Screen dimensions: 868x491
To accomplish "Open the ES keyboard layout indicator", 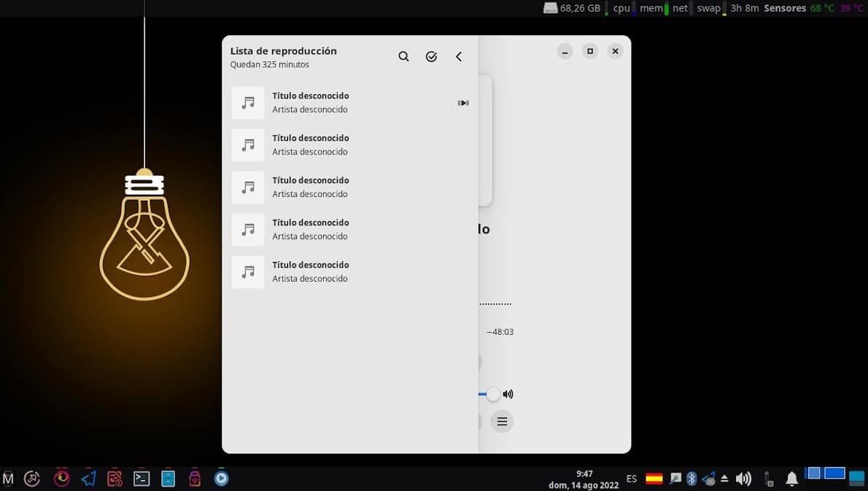I will point(632,479).
